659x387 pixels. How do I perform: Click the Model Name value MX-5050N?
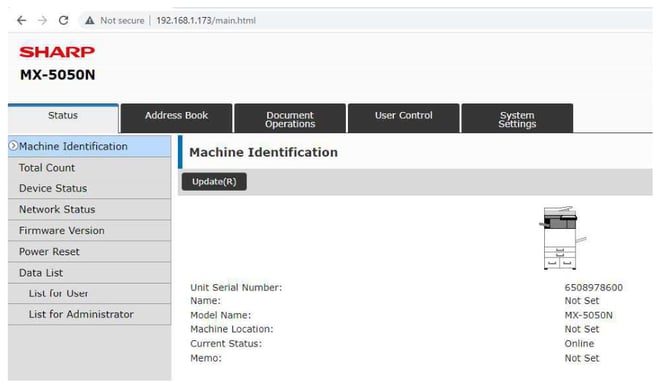[x=588, y=315]
